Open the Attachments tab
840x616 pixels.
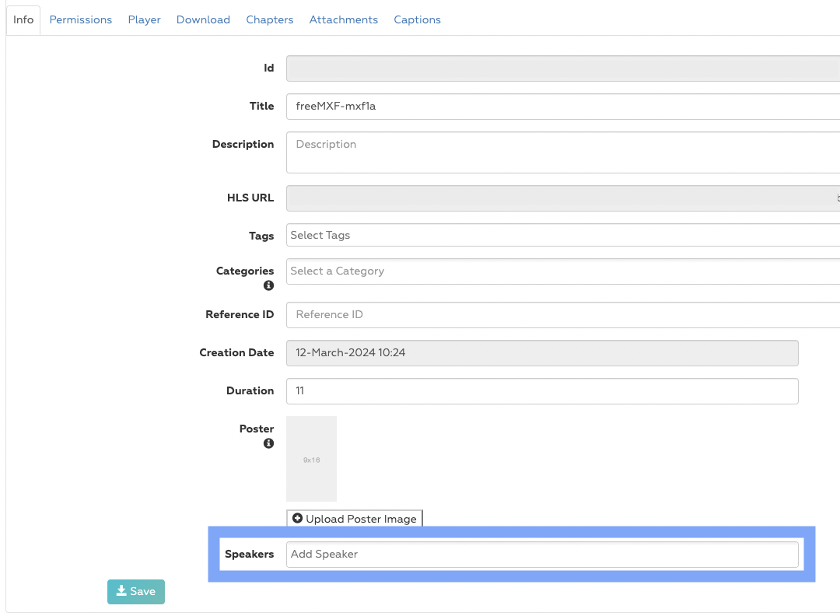click(x=344, y=19)
